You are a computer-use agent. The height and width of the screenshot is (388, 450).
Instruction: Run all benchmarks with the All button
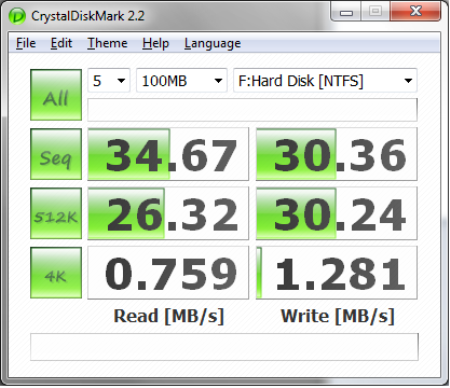56,95
